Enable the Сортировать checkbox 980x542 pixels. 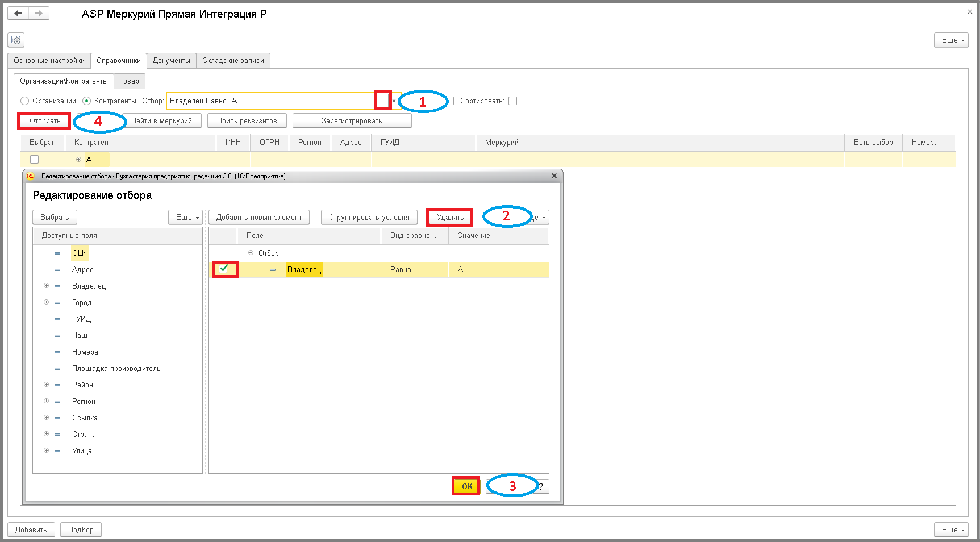512,101
